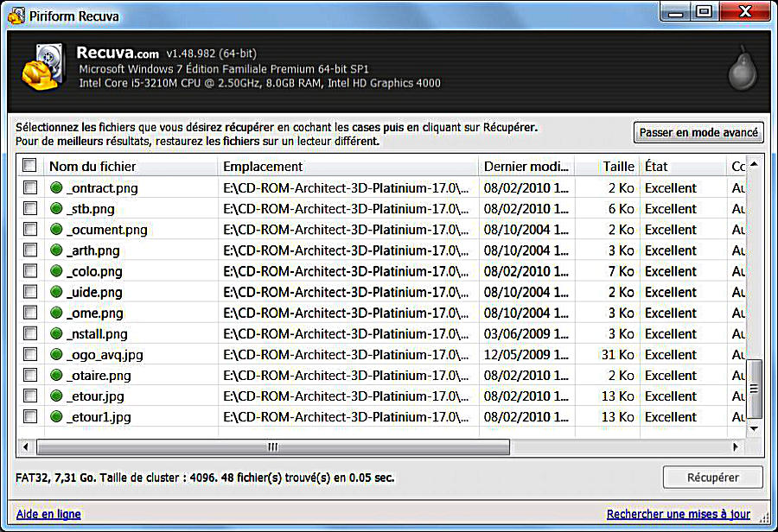Open Rechercher une mises à jour link
Screen dimensions: 778x532
click(679, 514)
